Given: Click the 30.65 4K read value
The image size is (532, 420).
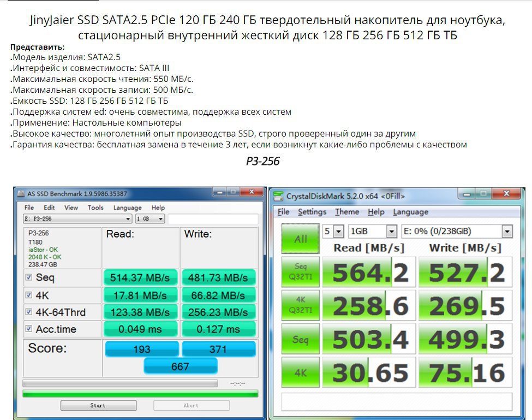Looking at the screenshot, I should coord(369,372).
